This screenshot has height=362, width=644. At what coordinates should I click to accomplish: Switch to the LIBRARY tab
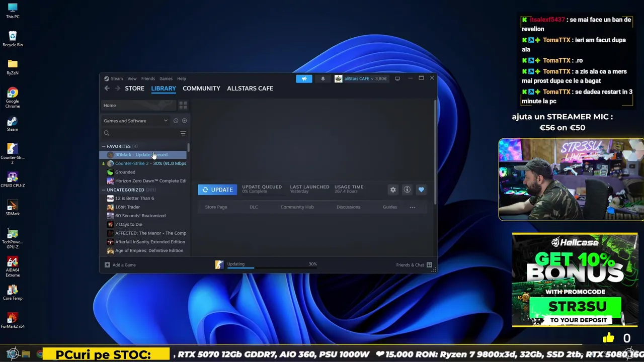point(164,88)
